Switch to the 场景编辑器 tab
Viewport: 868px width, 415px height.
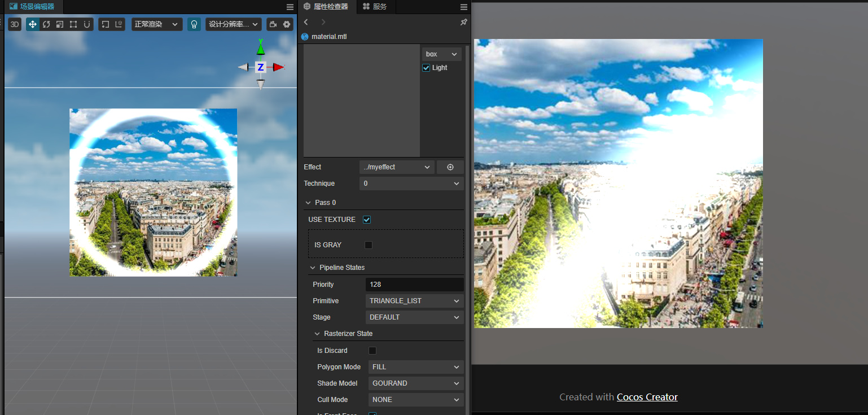[33, 7]
